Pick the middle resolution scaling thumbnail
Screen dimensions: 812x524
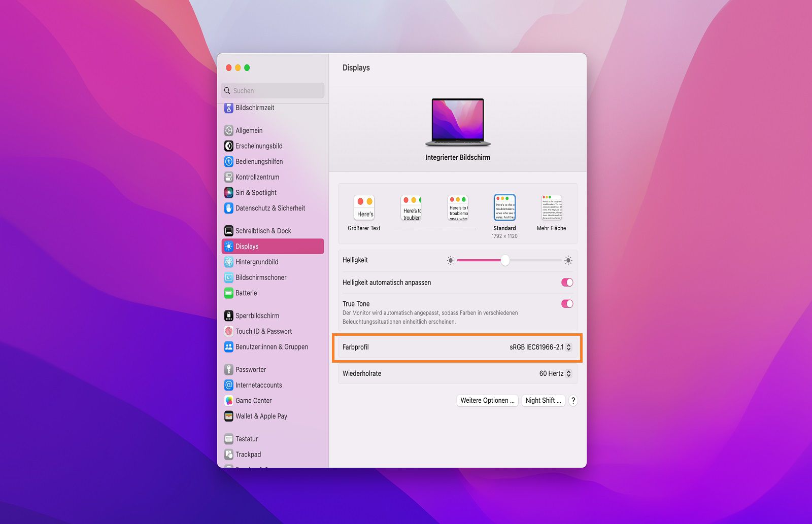[458, 208]
